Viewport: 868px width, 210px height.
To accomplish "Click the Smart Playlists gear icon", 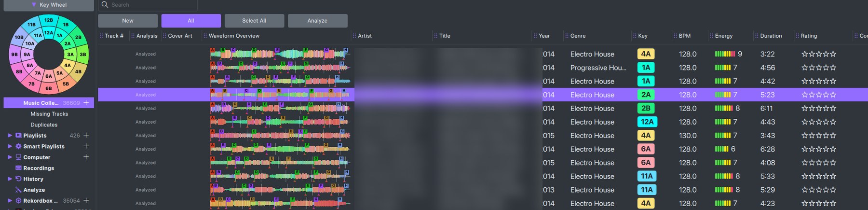I will 18,146.
